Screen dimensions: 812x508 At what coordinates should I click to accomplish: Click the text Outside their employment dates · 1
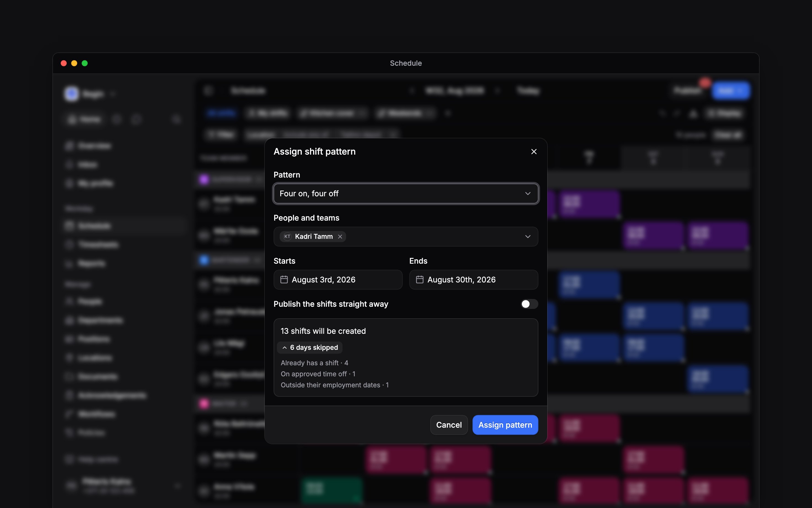click(x=335, y=385)
